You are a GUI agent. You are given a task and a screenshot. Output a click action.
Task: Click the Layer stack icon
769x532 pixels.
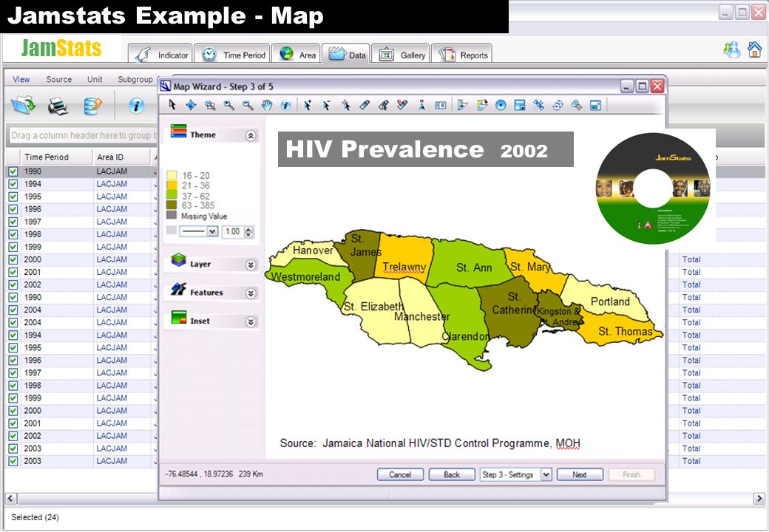(x=178, y=260)
